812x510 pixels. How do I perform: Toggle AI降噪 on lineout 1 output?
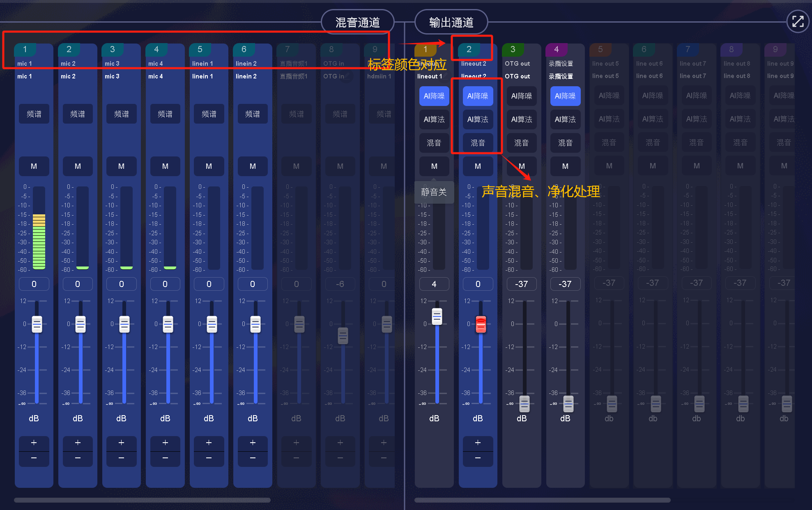434,96
